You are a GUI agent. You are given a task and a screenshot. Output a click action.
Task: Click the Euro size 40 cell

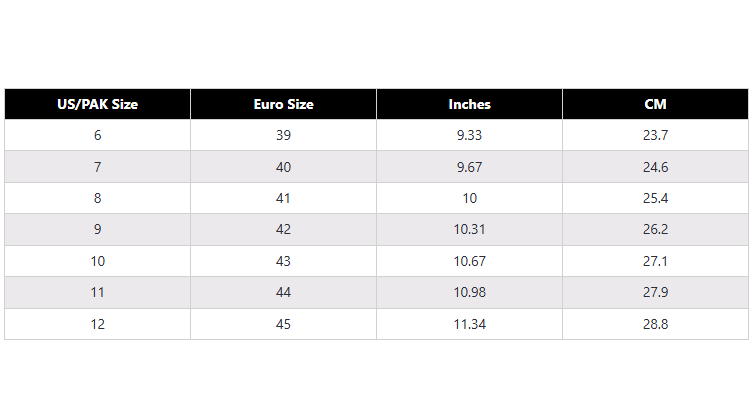[283, 167]
